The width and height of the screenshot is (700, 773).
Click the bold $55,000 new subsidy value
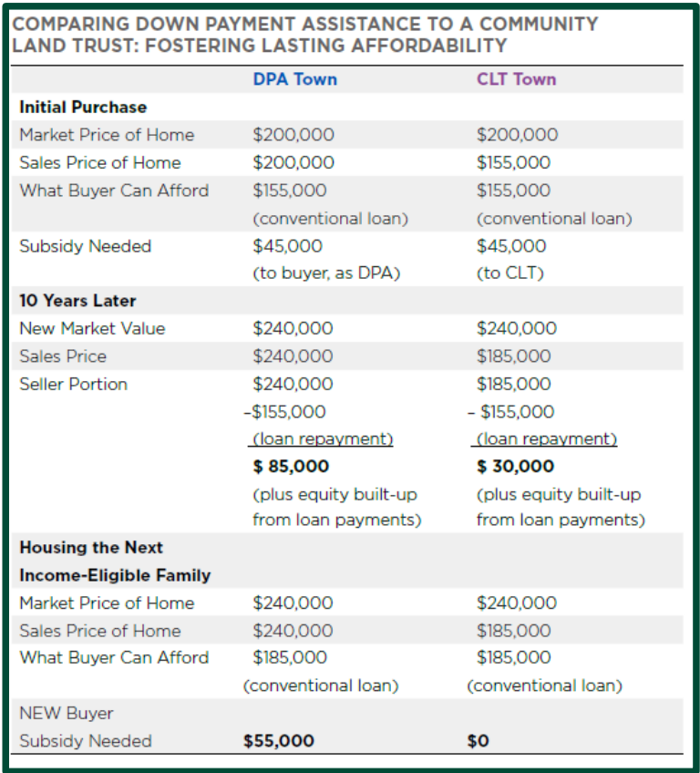tap(279, 741)
